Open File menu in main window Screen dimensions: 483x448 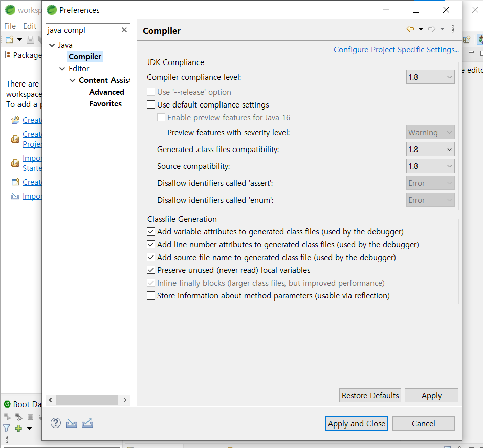tap(10, 26)
